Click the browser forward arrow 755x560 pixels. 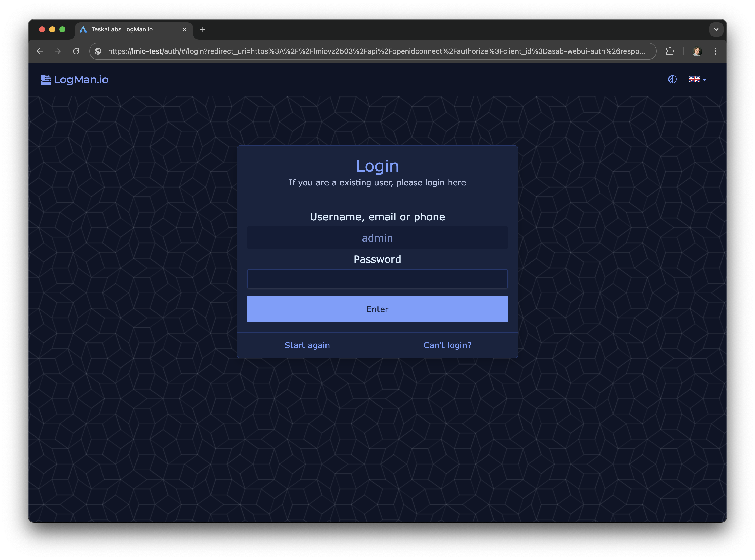[58, 51]
